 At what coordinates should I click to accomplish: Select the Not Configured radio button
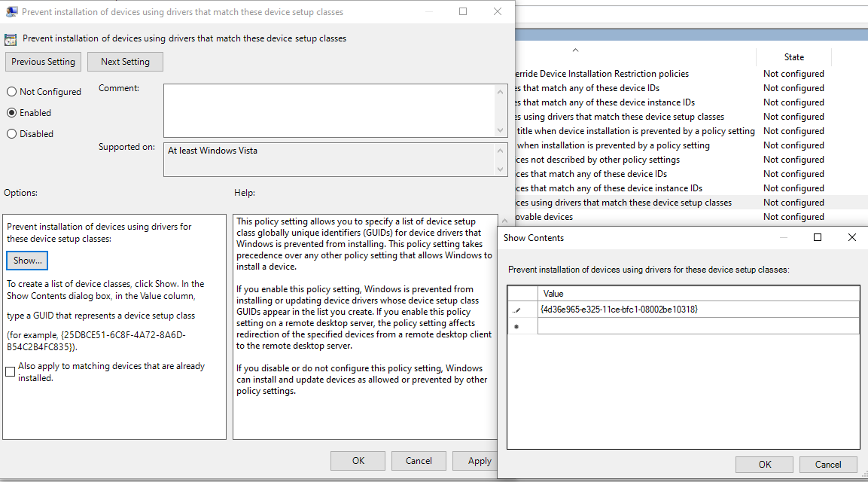tap(11, 92)
